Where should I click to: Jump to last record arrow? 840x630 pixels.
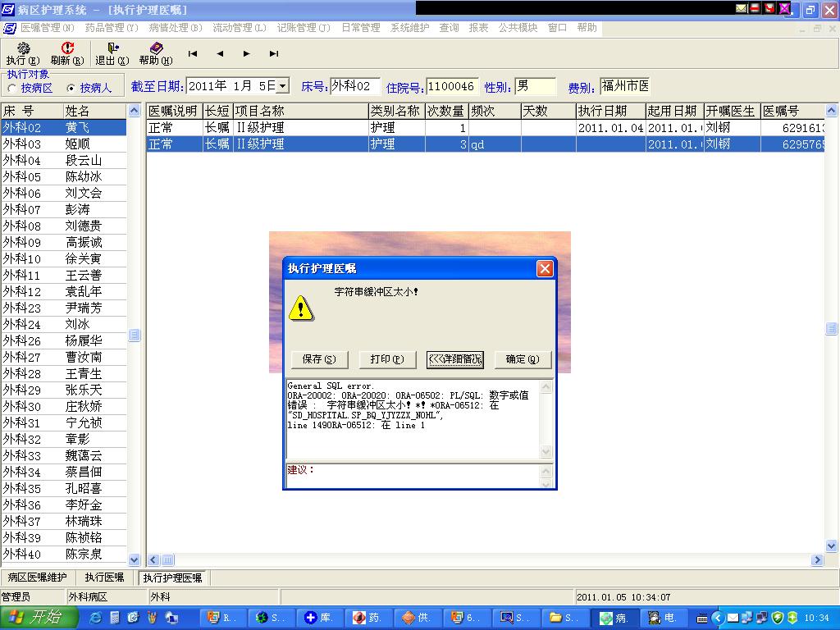pyautogui.click(x=274, y=53)
